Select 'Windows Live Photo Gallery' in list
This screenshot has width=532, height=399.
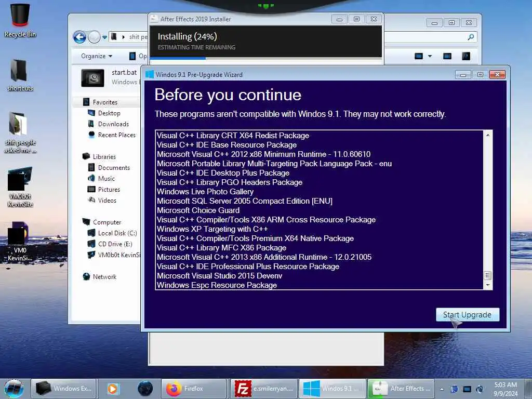(205, 191)
